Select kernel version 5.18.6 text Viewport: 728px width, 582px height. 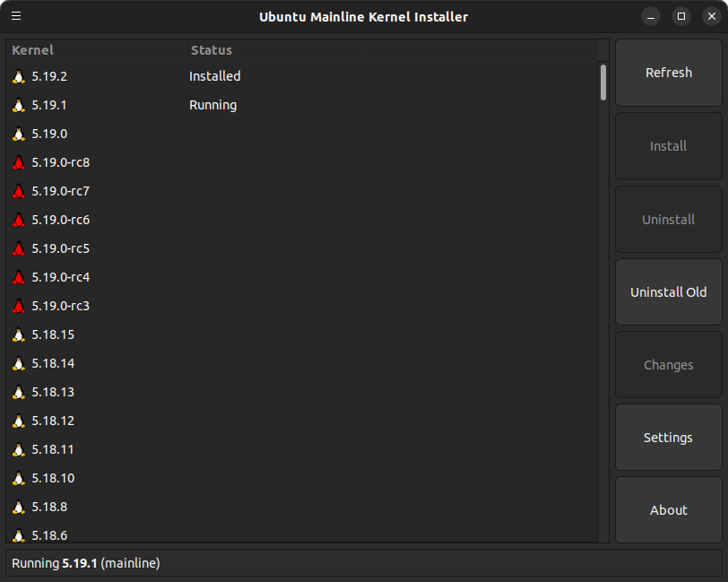point(49,535)
